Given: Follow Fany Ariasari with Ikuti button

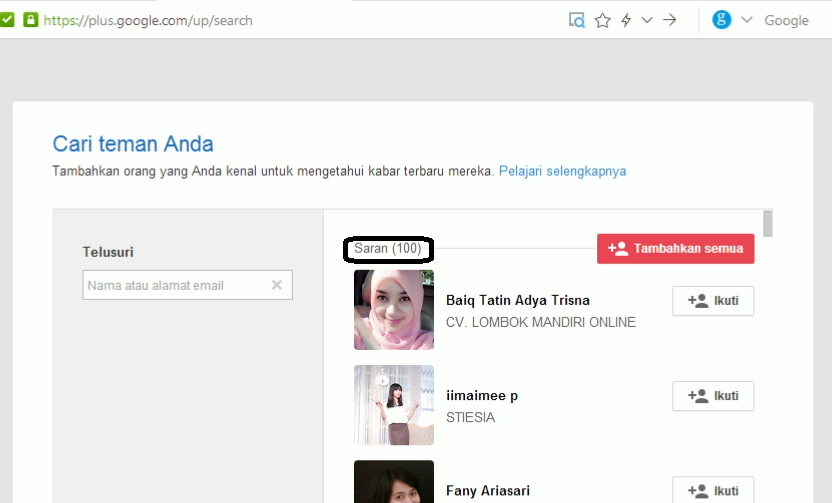Looking at the screenshot, I should (x=713, y=490).
